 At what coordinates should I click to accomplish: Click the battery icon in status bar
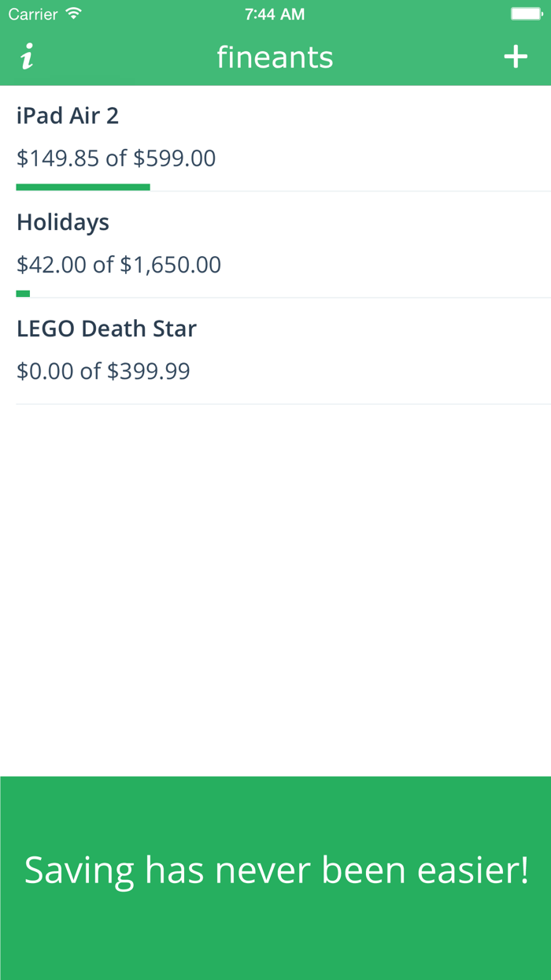526,13
